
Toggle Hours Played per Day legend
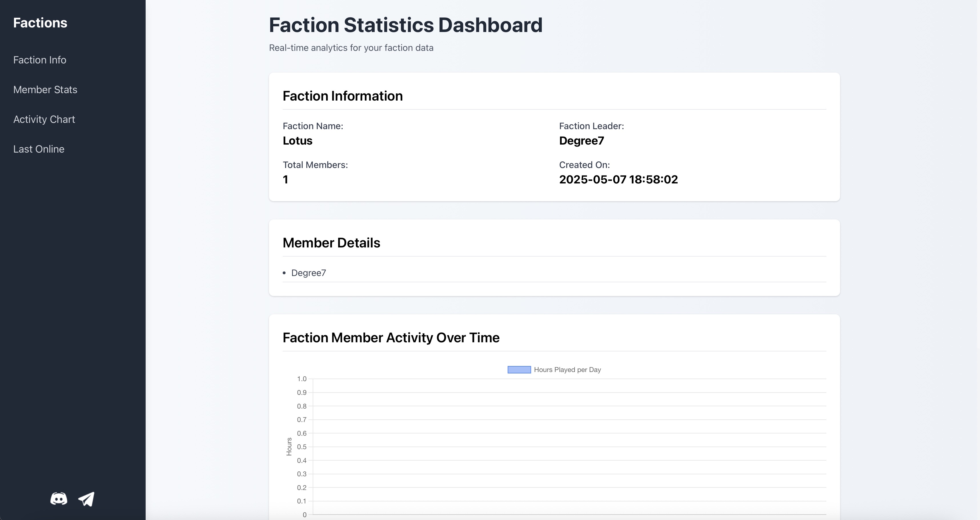point(567,370)
